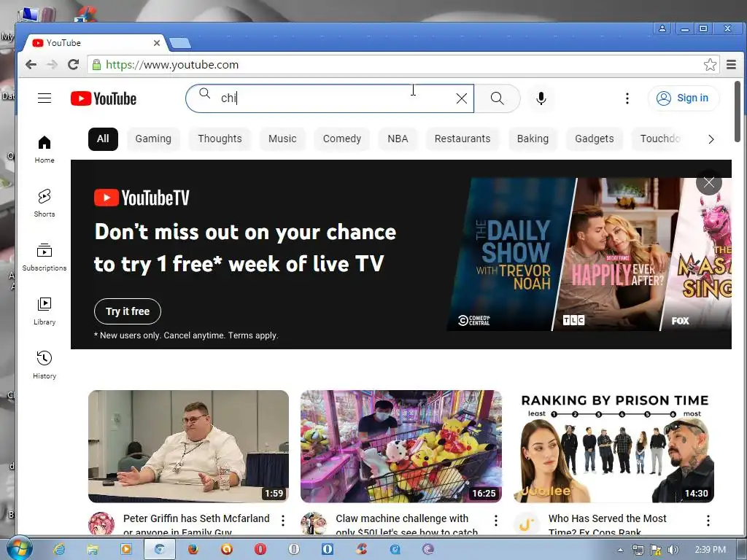This screenshot has width=747, height=560.
Task: Open Windows Explorer folder on taskbar
Action: pyautogui.click(x=92, y=549)
